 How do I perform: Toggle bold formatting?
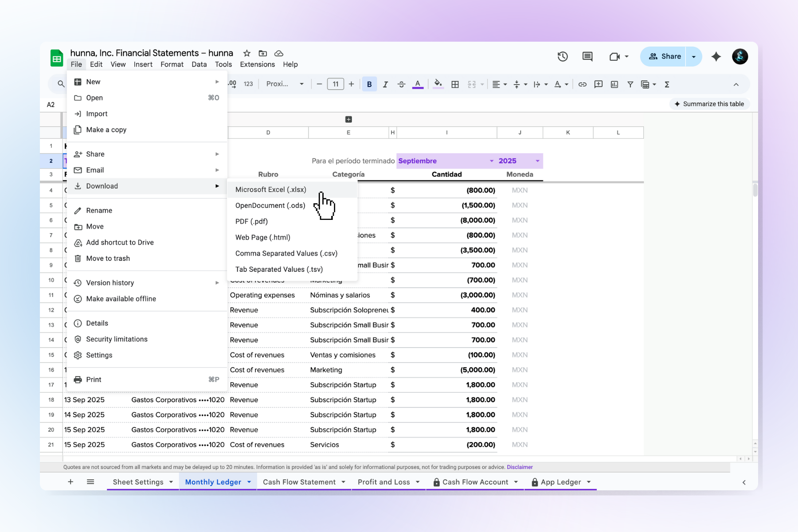coord(369,84)
